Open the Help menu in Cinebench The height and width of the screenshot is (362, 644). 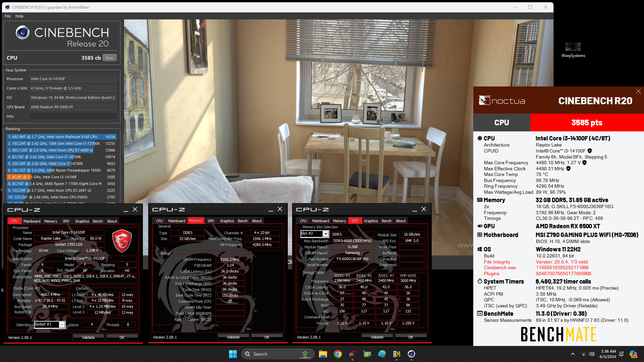coord(19,16)
